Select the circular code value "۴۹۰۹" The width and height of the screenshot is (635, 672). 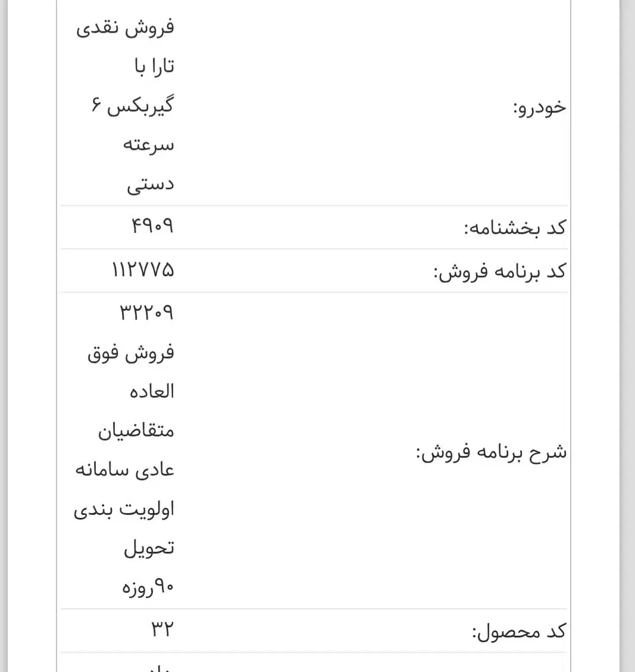(152, 226)
